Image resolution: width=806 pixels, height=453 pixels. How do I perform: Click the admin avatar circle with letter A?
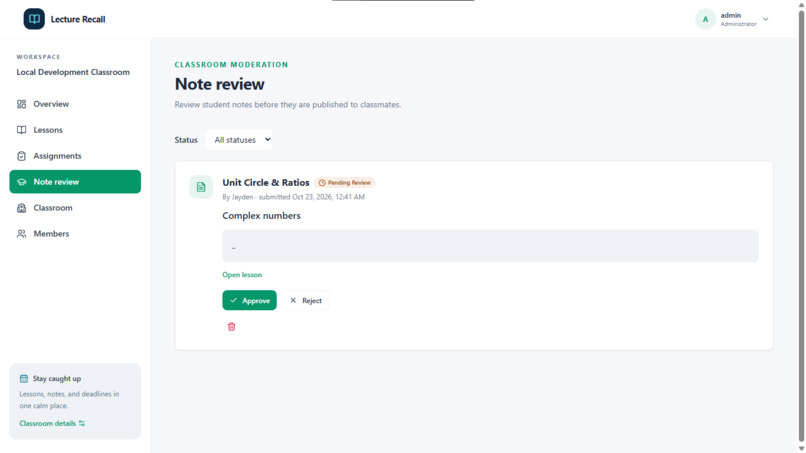(705, 19)
